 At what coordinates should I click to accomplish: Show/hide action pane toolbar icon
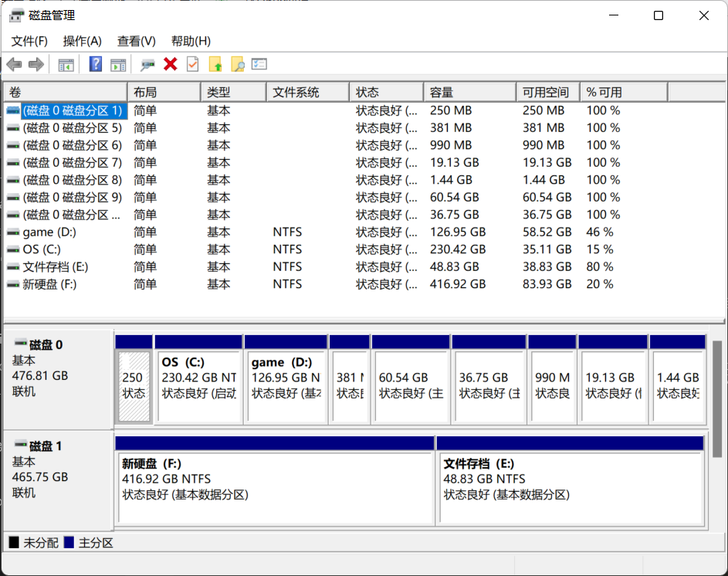pyautogui.click(x=118, y=65)
